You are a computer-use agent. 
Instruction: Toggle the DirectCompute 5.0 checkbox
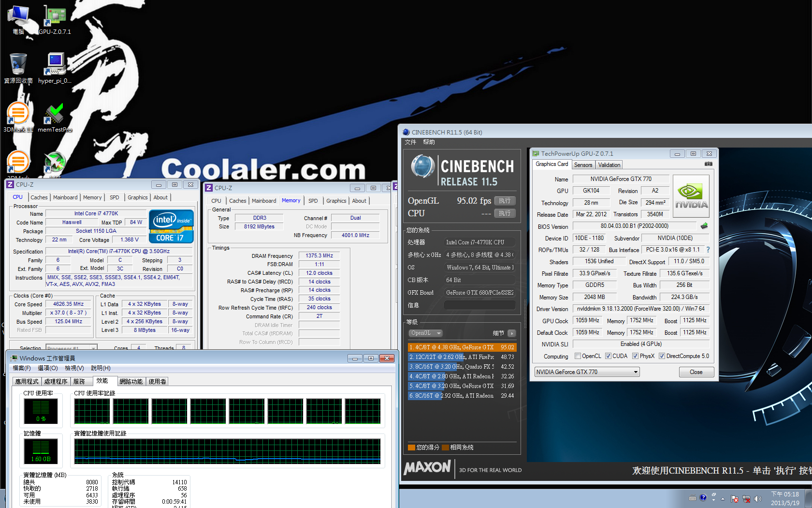[x=662, y=356]
